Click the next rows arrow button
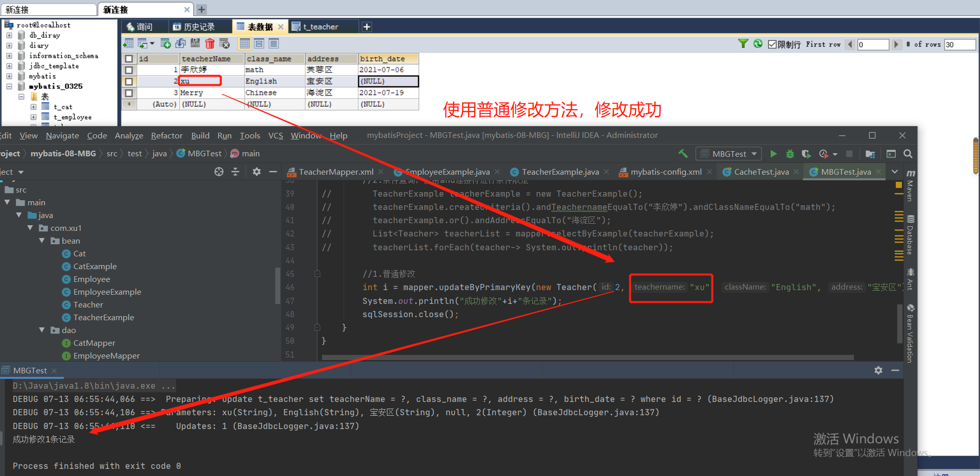This screenshot has height=476, width=980. point(896,44)
